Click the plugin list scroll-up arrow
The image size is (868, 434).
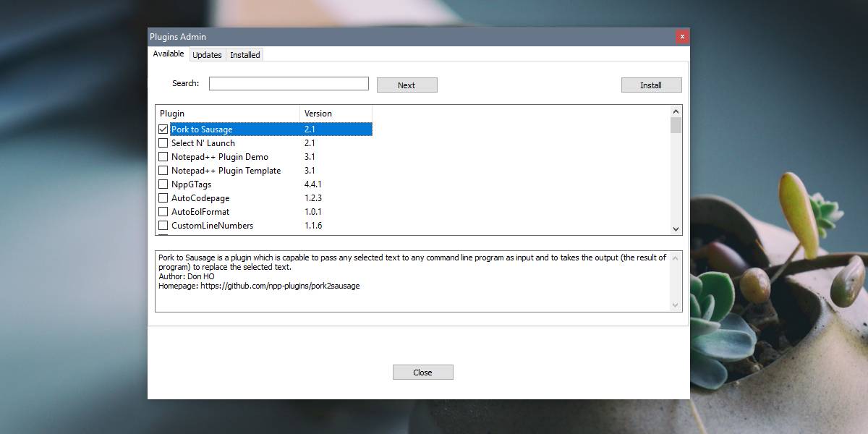[676, 111]
